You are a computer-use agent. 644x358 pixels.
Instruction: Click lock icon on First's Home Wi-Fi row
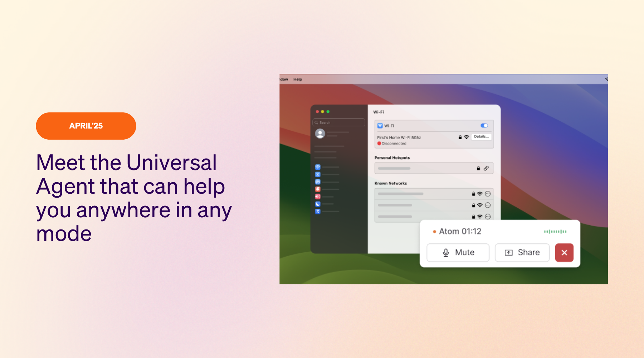tap(460, 137)
